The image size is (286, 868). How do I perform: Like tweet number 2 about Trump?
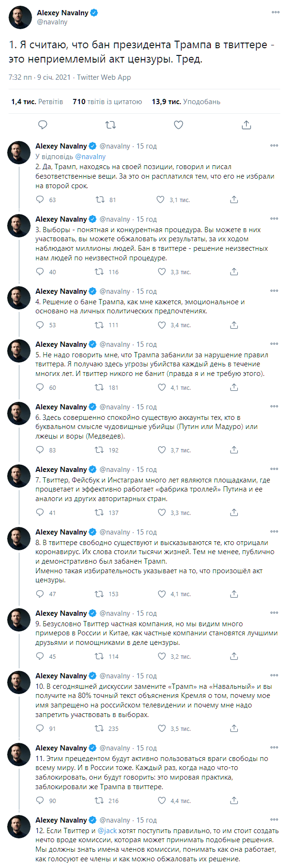click(162, 200)
